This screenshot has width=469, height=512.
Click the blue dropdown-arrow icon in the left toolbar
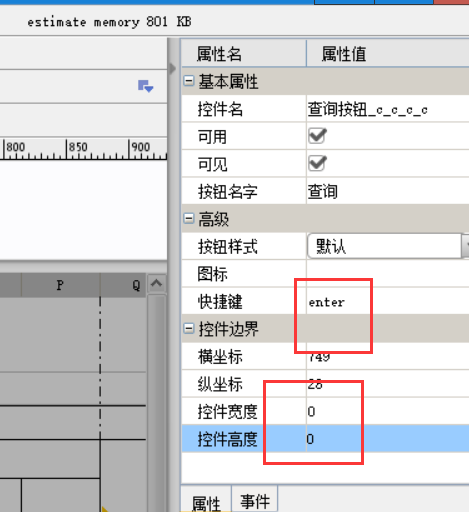pyautogui.click(x=146, y=86)
